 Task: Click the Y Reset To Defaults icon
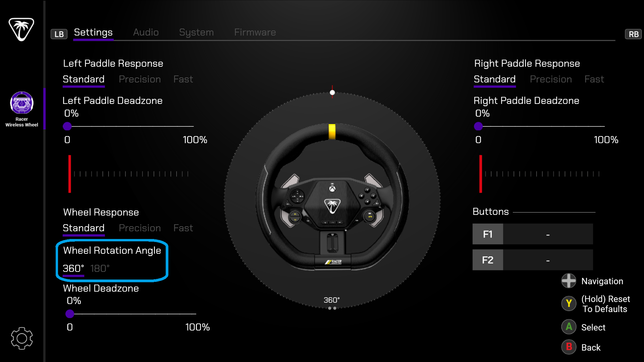pos(569,303)
